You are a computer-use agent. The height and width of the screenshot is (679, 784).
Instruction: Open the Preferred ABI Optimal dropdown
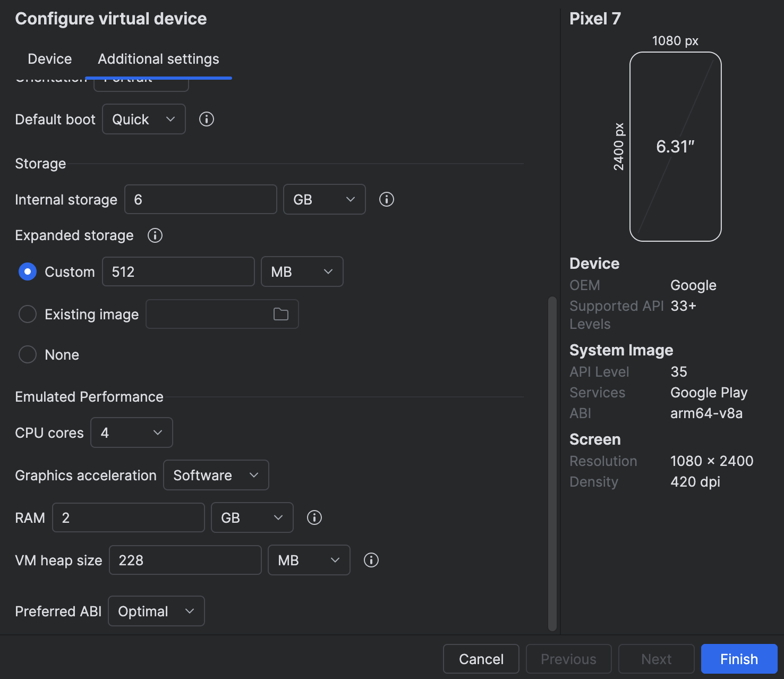157,611
